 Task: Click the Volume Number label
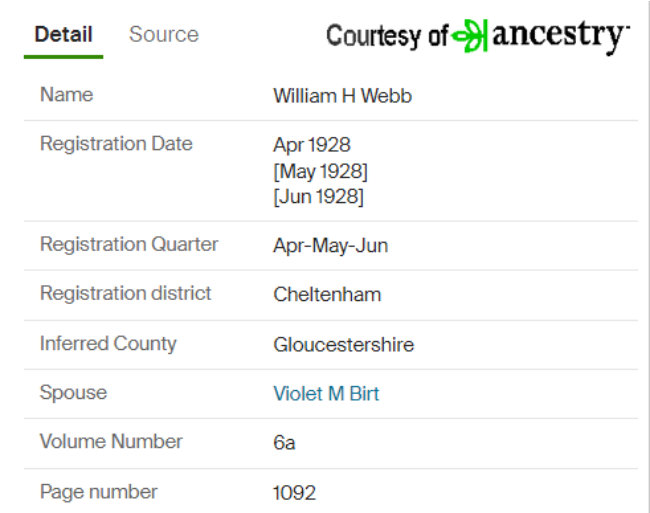(111, 441)
